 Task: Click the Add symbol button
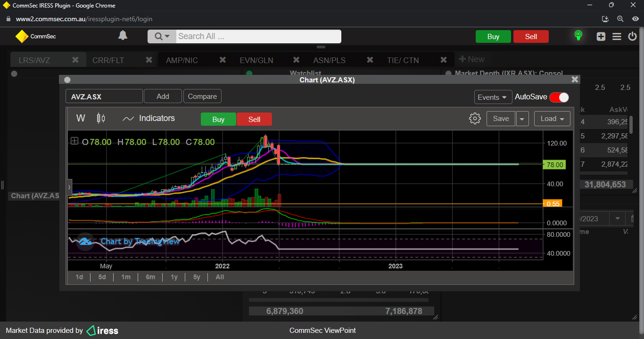point(163,97)
